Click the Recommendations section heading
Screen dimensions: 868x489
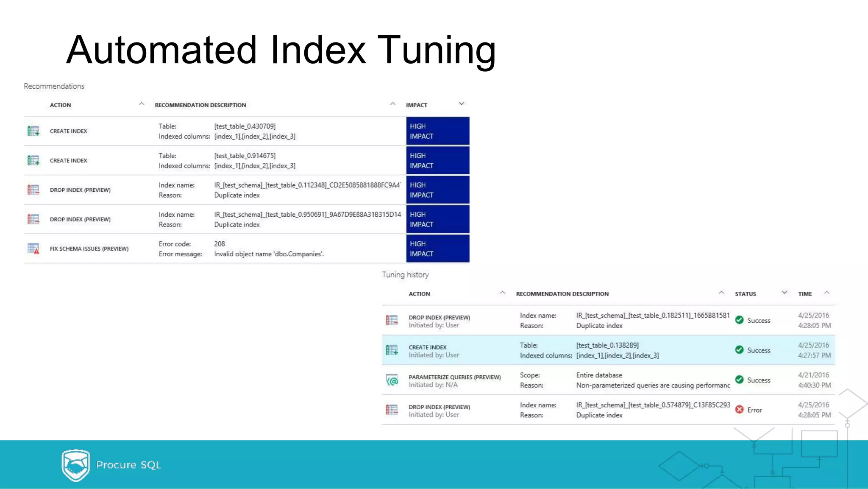(x=54, y=86)
